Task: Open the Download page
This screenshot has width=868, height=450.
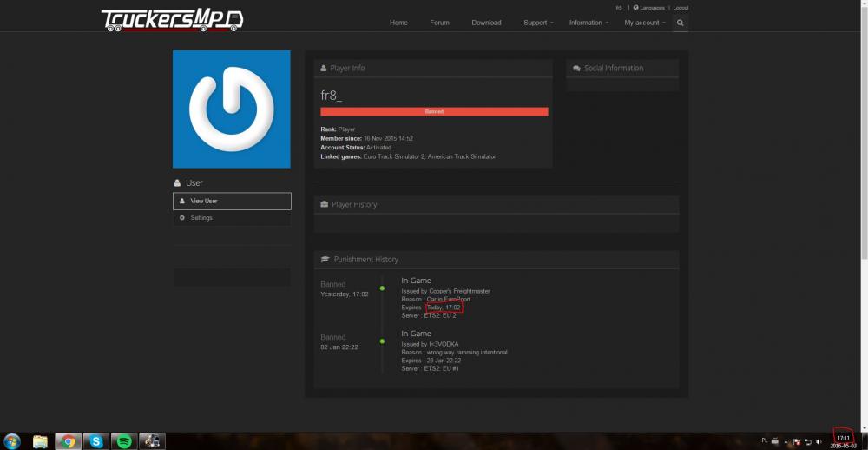Action: pyautogui.click(x=486, y=23)
